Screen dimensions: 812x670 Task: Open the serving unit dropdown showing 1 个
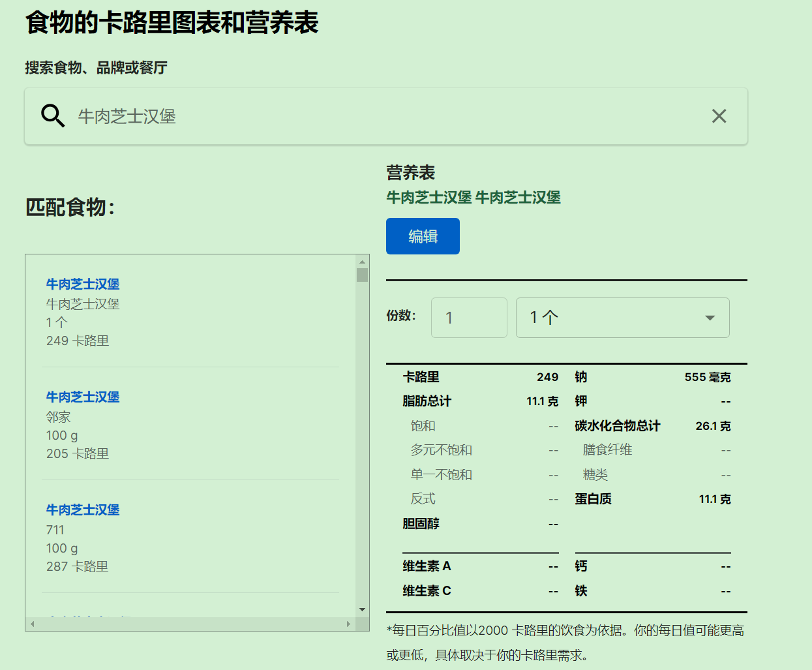[x=622, y=318]
